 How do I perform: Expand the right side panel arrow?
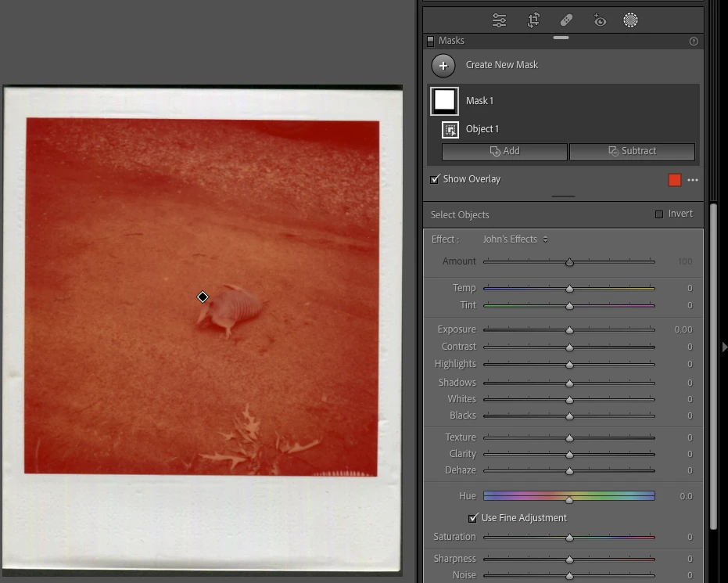pyautogui.click(x=724, y=347)
